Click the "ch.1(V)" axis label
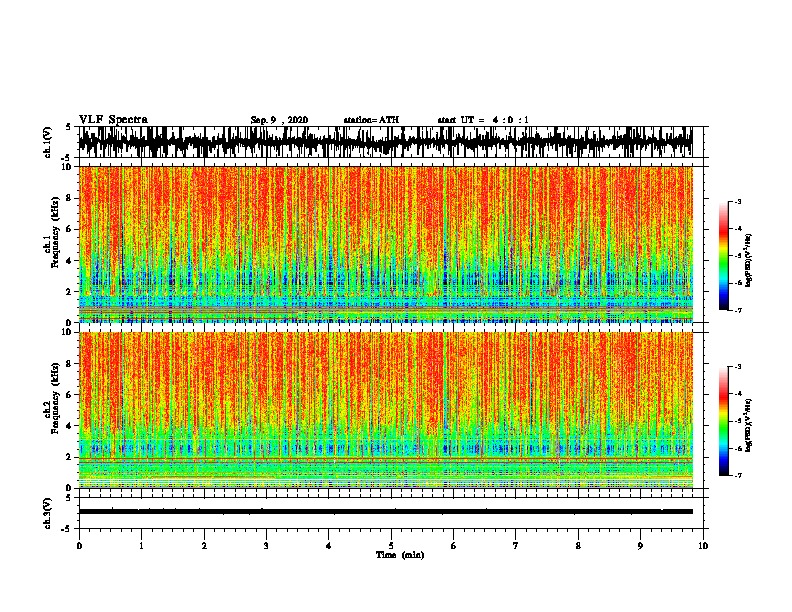 pyautogui.click(x=48, y=142)
